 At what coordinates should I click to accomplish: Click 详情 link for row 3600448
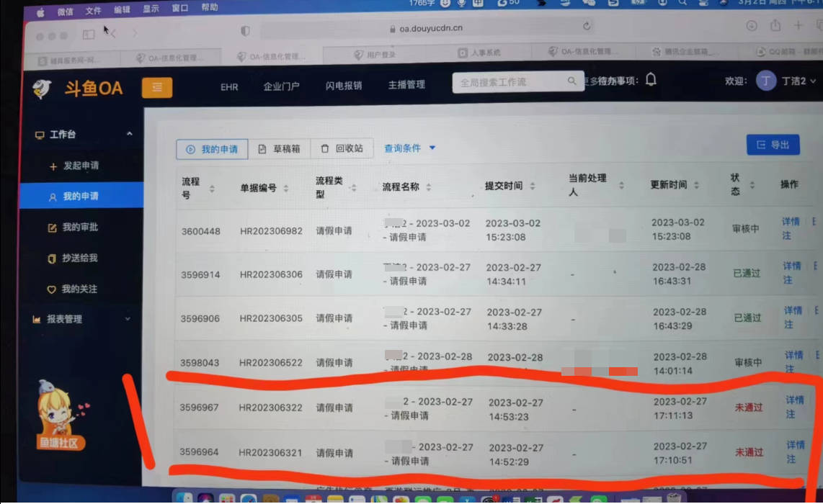tap(791, 222)
